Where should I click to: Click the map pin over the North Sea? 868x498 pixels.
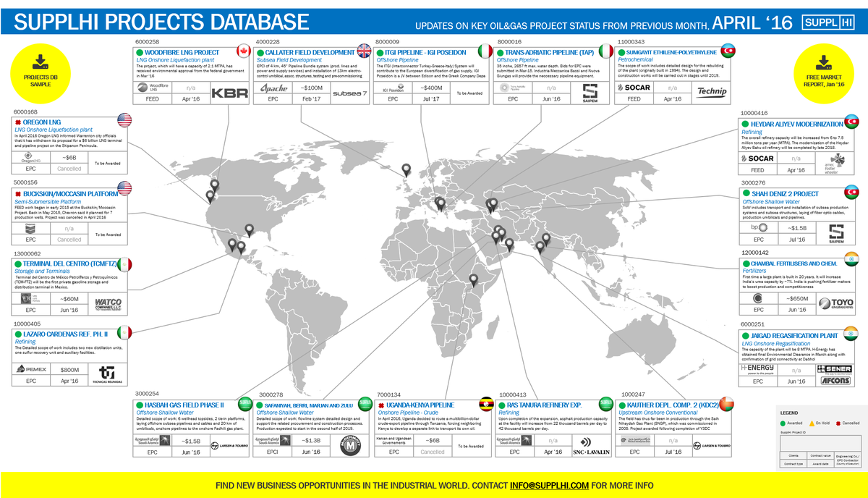click(x=406, y=171)
